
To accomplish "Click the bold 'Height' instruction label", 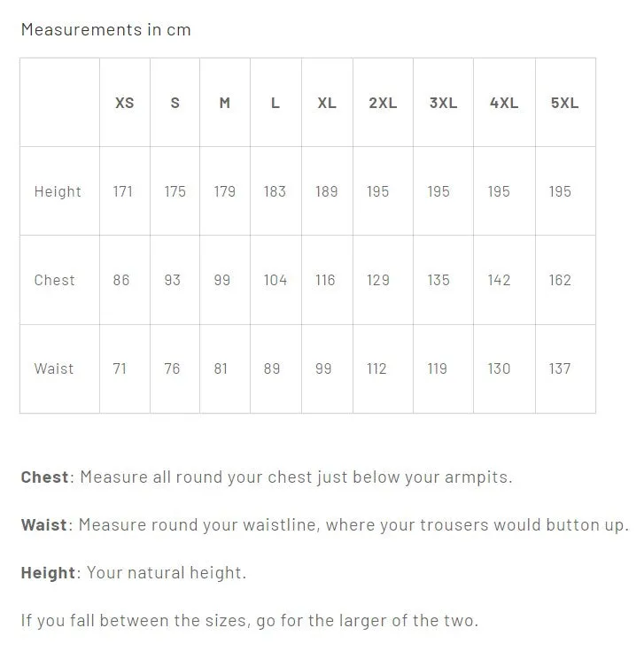I will (48, 573).
